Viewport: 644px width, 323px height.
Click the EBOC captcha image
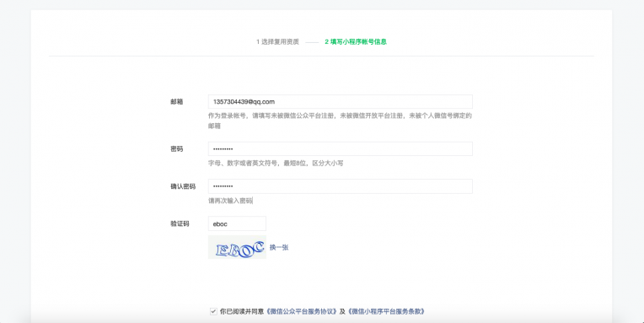tap(237, 247)
